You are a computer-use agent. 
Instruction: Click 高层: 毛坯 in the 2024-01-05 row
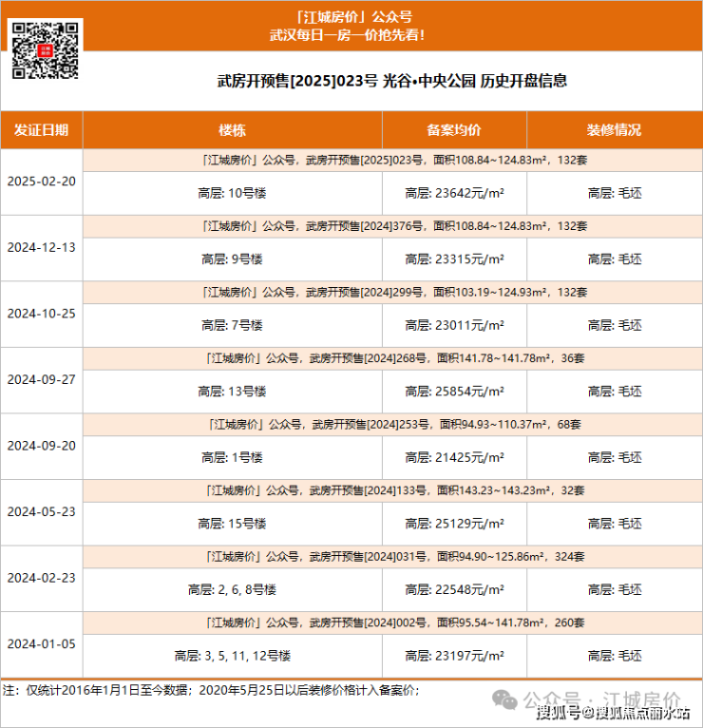point(615,656)
